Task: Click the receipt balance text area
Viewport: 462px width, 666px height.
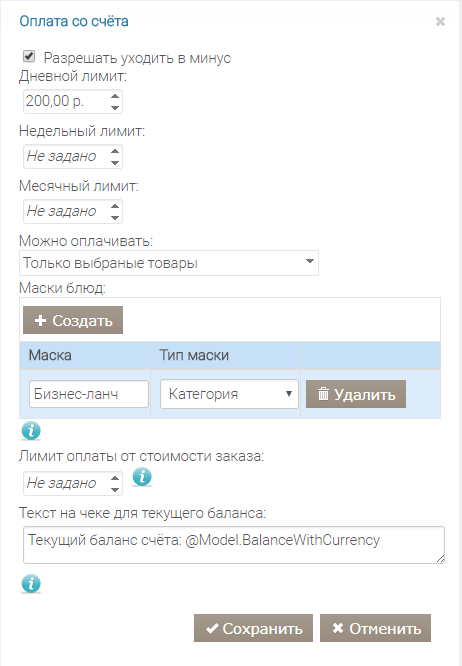Action: point(234,545)
